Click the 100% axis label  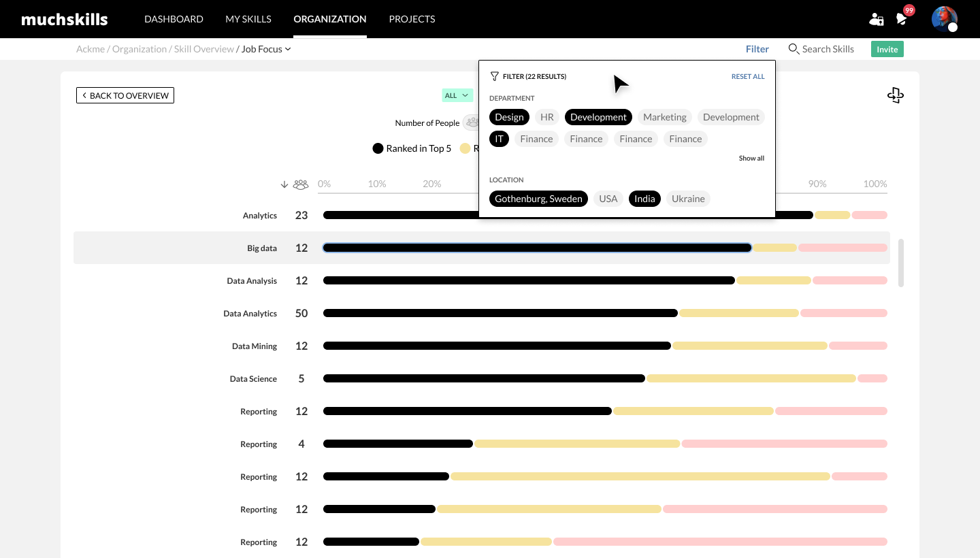[875, 184]
